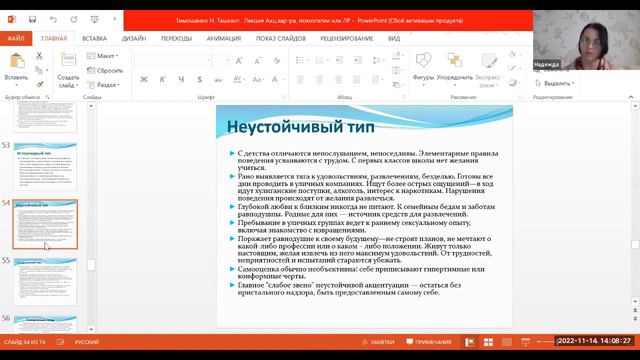Align text right
This screenshot has height=360, width=640.
[338, 80]
